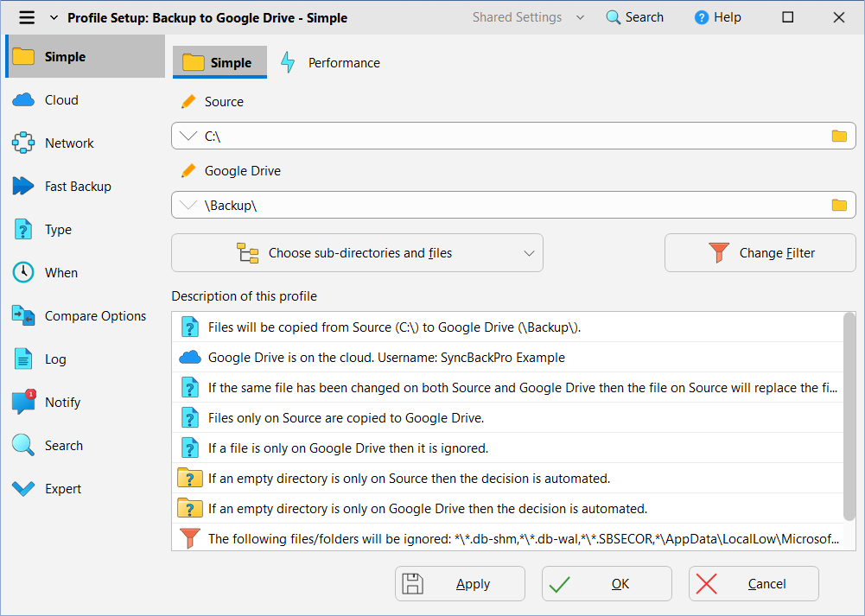Go to Fast Backup settings
This screenshot has width=865, height=616.
click(86, 187)
